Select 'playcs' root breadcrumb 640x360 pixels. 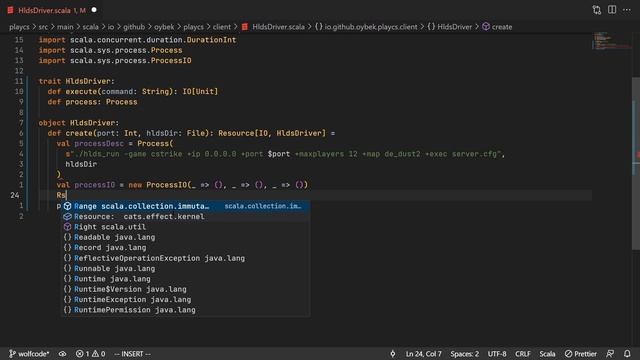point(19,27)
